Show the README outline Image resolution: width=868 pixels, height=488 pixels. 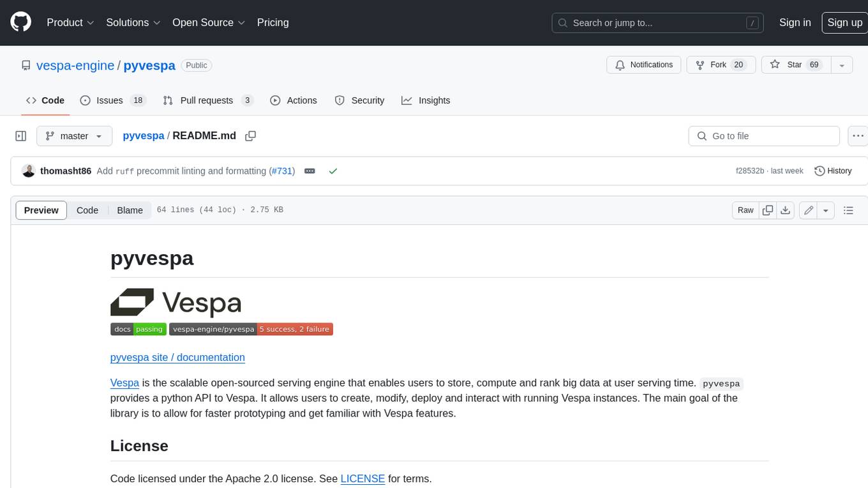[848, 210]
